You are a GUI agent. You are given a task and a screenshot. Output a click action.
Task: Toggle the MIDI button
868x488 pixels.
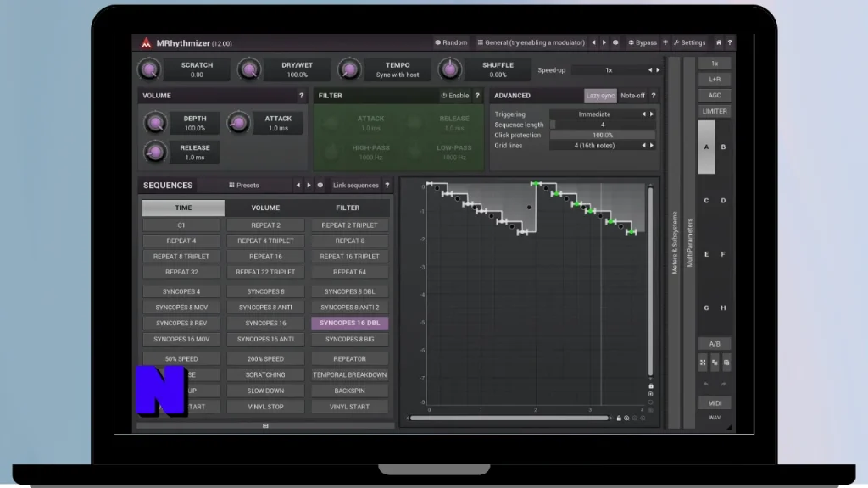tap(715, 403)
